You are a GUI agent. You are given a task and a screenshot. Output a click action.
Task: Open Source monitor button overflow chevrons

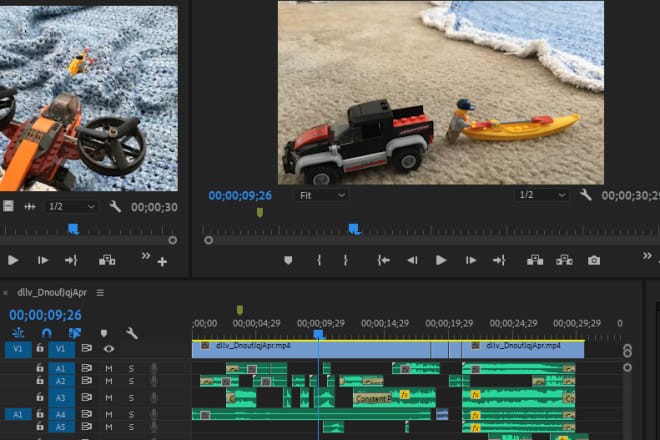click(146, 255)
